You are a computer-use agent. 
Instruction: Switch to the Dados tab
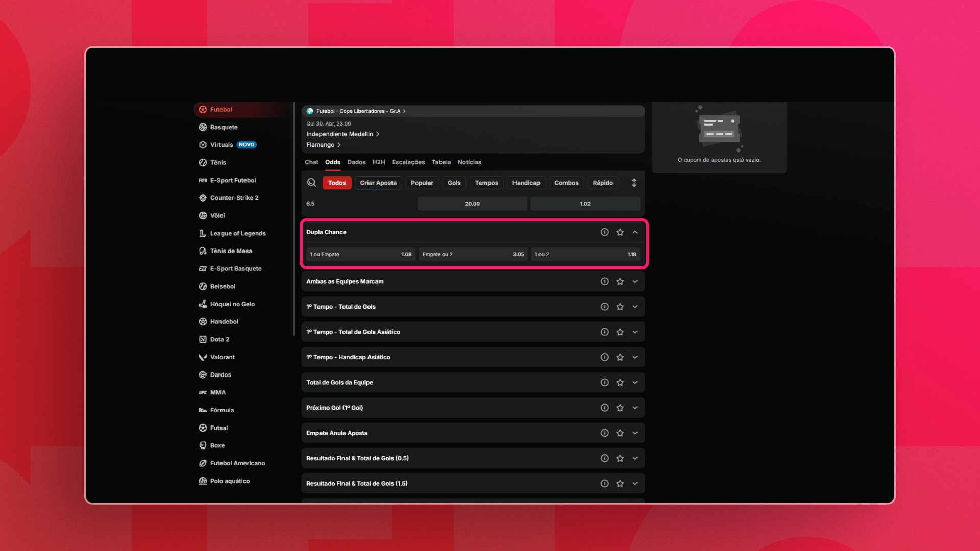[x=356, y=162]
